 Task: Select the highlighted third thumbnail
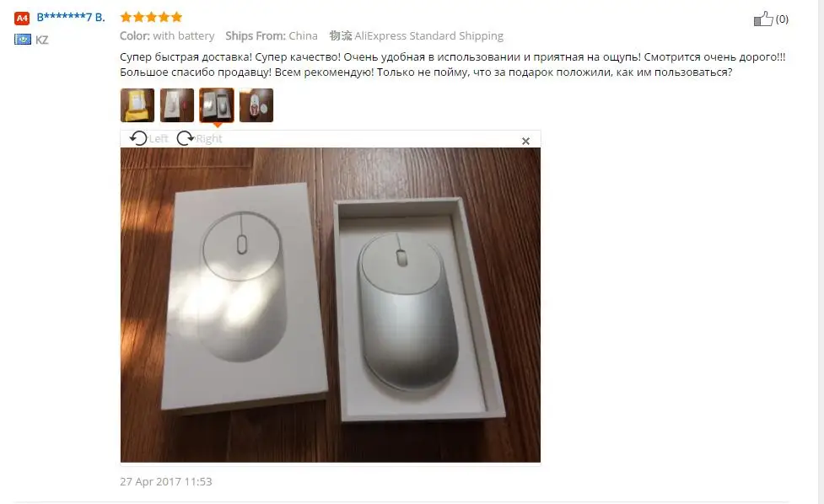[x=217, y=105]
